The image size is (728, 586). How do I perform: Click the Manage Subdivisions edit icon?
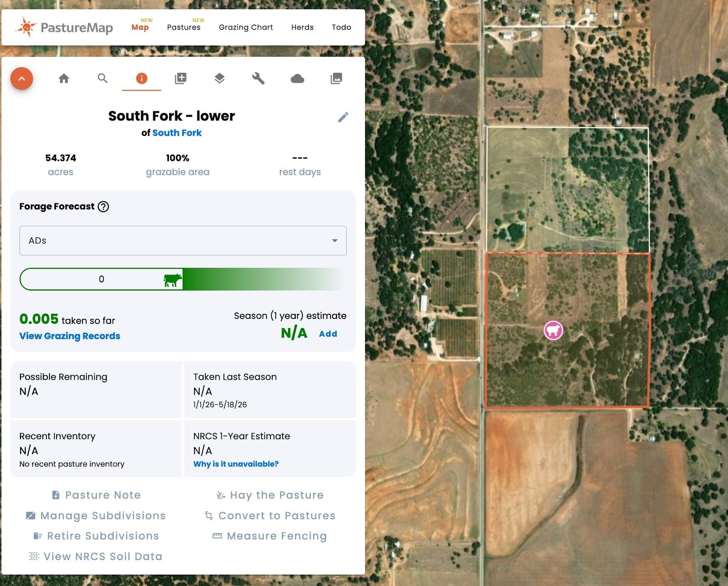(x=31, y=516)
